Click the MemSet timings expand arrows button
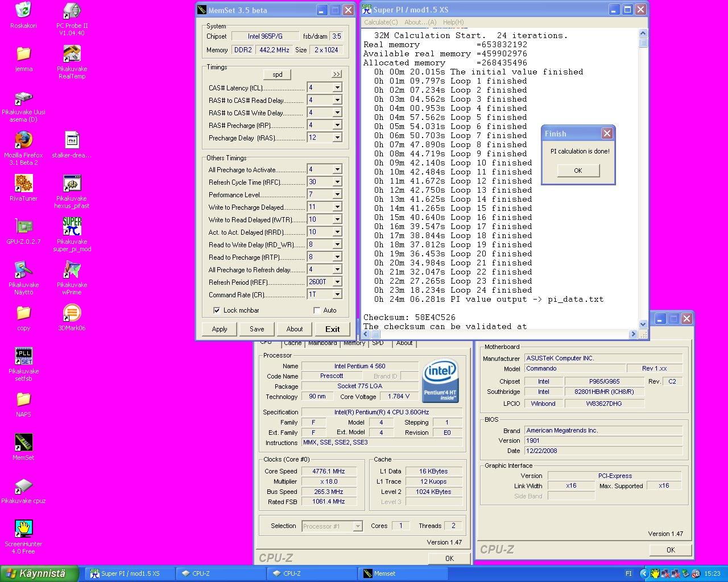Viewport: 728px width, 582px height. pos(337,74)
